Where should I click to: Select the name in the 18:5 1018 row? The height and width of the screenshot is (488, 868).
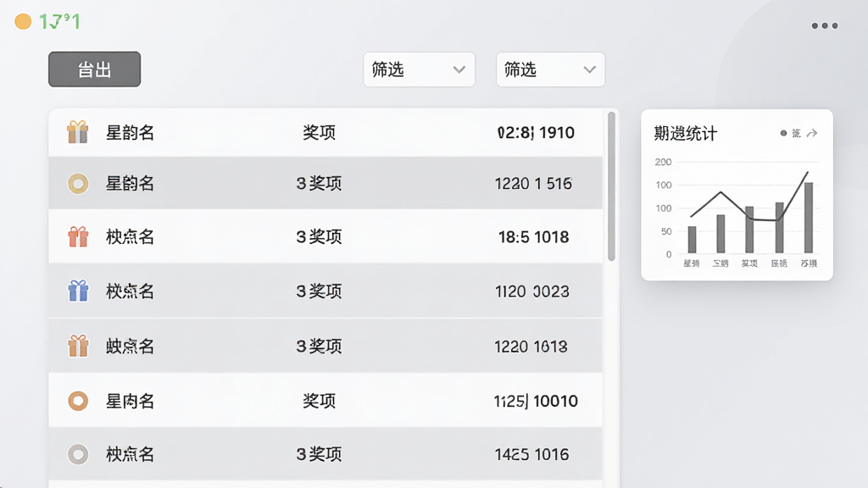point(130,237)
